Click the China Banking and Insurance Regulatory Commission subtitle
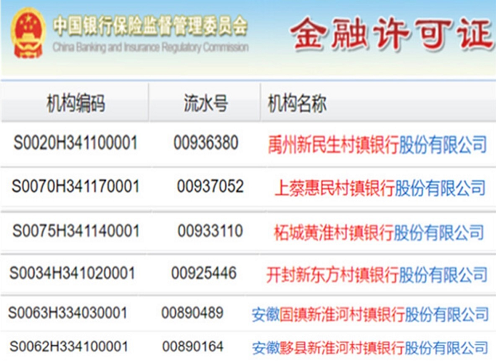 tap(150, 47)
